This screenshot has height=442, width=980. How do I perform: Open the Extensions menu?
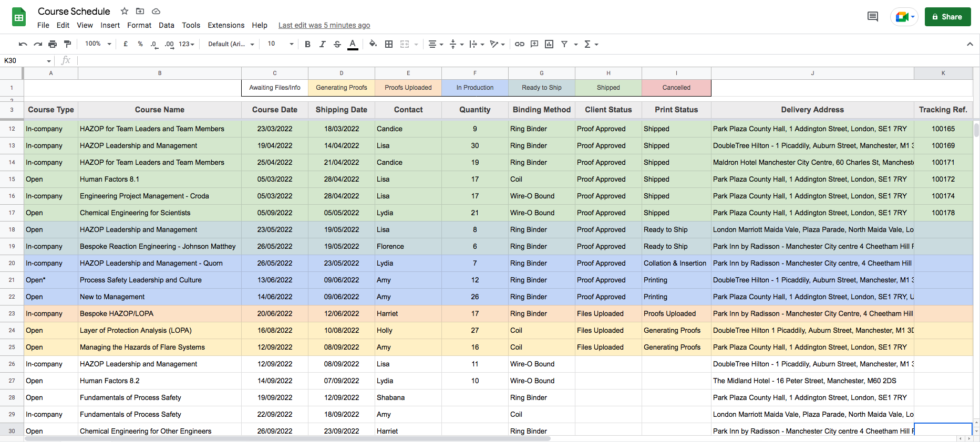click(x=226, y=25)
